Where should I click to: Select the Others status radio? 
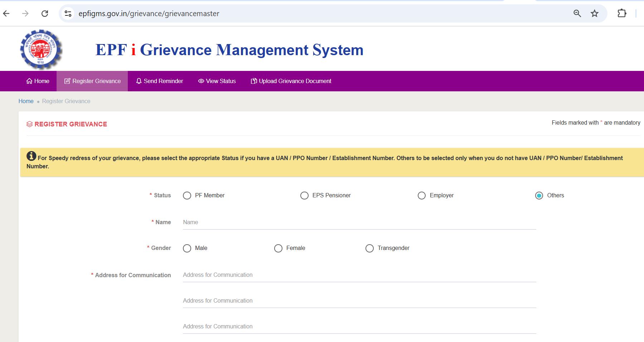(539, 196)
